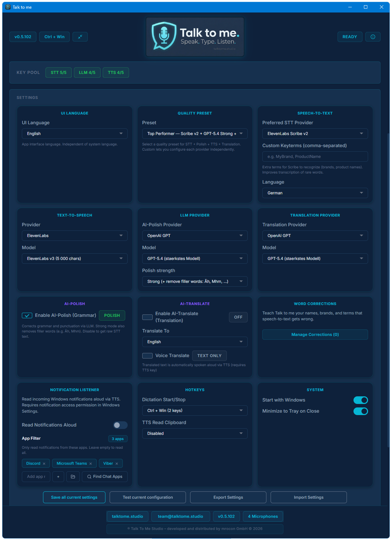Viewport: 392px width, 540px height.
Task: Click the Add app input field
Action: click(x=36, y=477)
